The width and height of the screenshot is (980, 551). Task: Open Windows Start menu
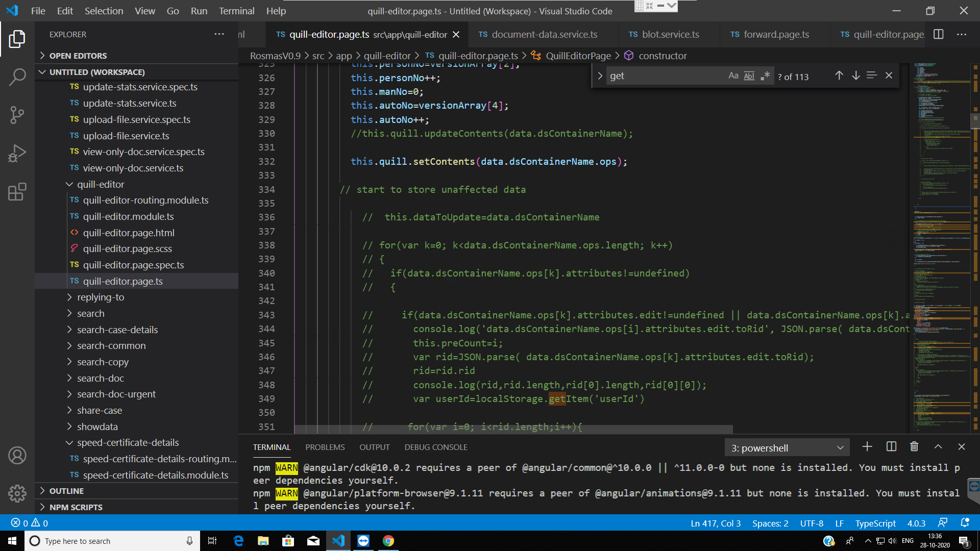12,541
